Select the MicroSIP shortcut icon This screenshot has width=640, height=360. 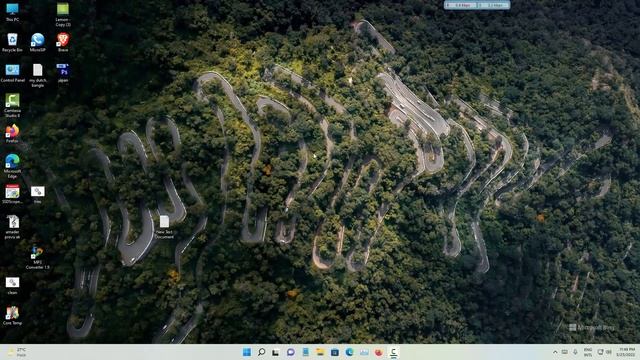pos(38,42)
